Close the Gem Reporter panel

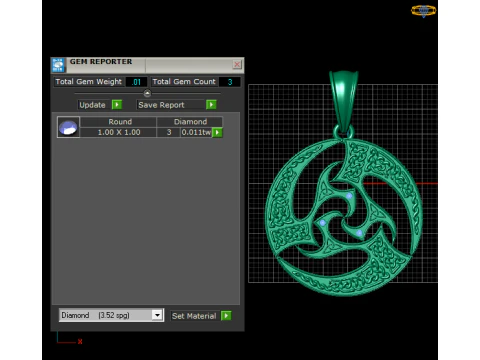237,64
